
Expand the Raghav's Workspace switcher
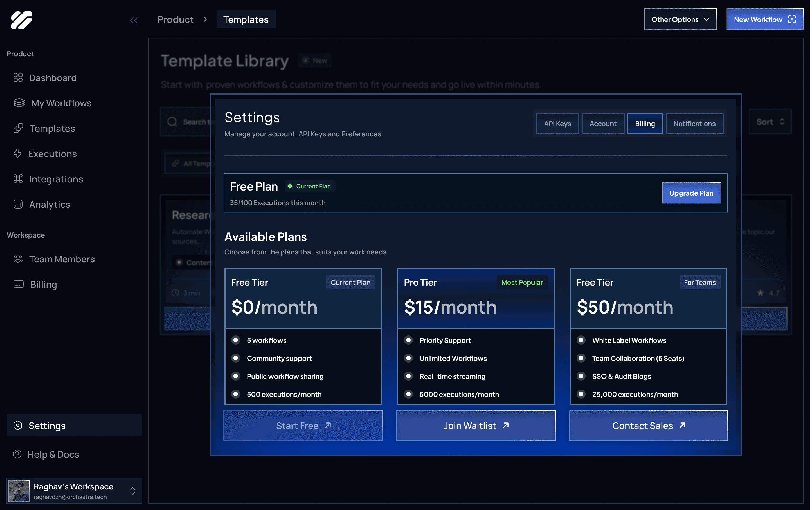coord(133,491)
